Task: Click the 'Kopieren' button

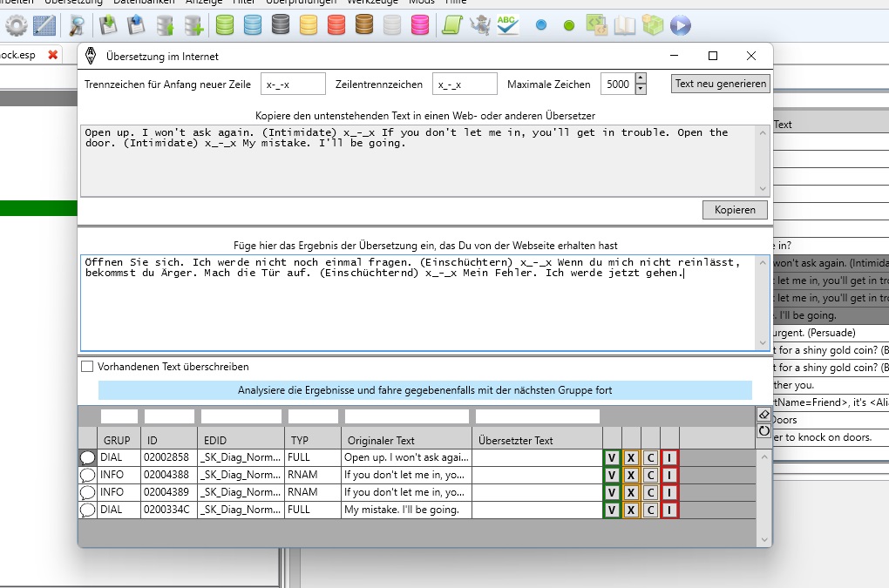Action: [x=735, y=210]
